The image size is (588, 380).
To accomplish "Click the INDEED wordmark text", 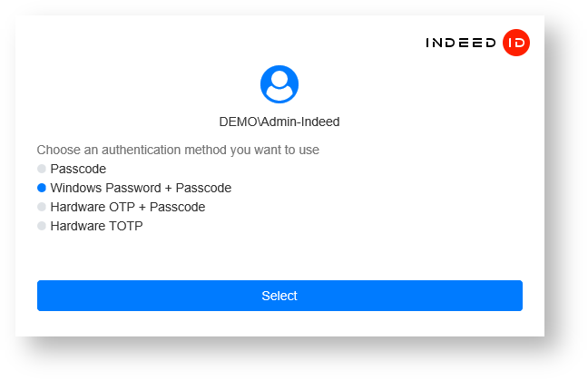I will pos(461,43).
